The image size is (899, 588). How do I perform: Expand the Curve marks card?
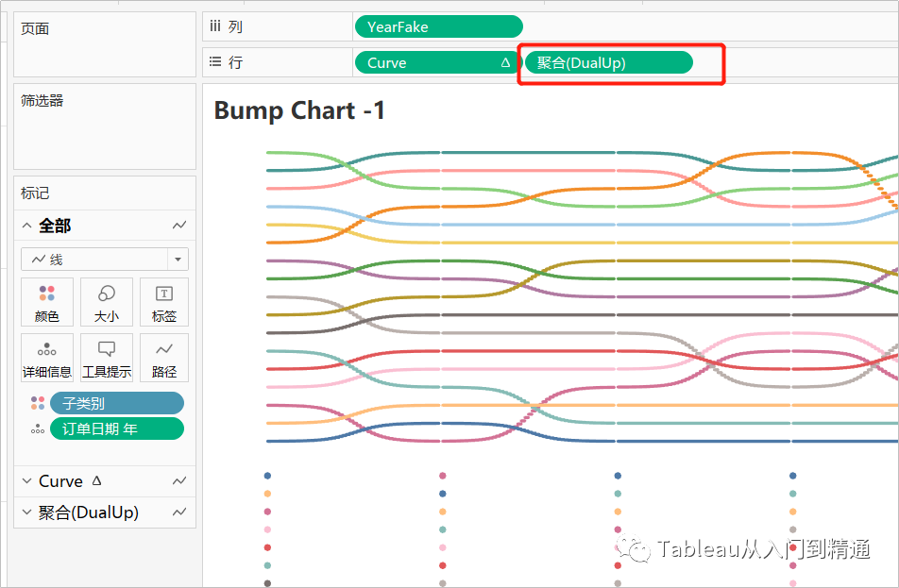point(25,480)
